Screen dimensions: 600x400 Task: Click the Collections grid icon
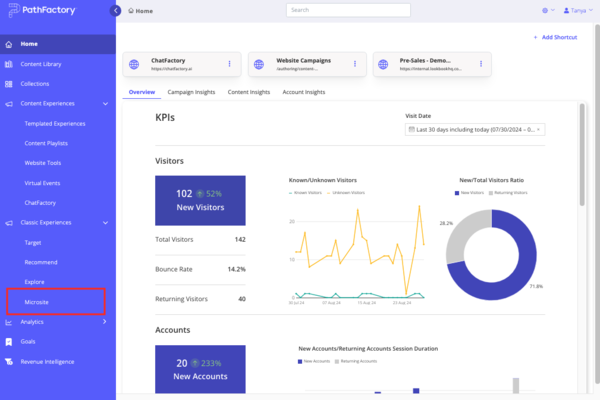pos(9,84)
